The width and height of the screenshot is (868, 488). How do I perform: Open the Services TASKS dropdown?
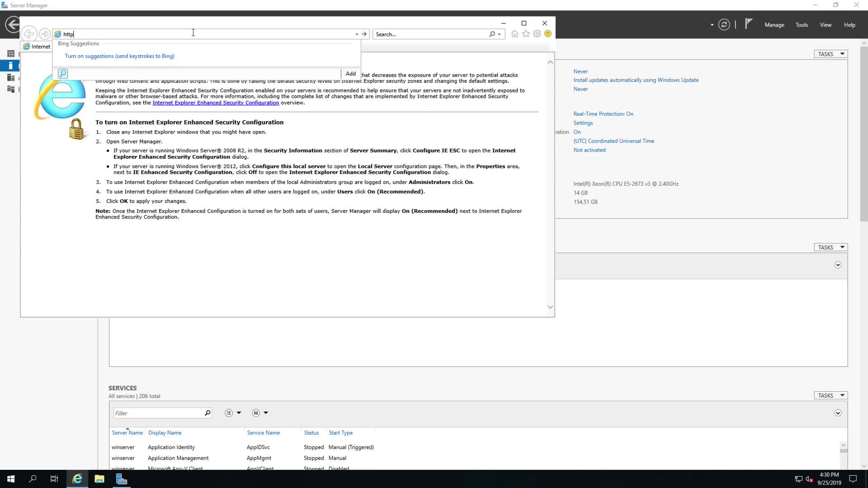point(830,395)
